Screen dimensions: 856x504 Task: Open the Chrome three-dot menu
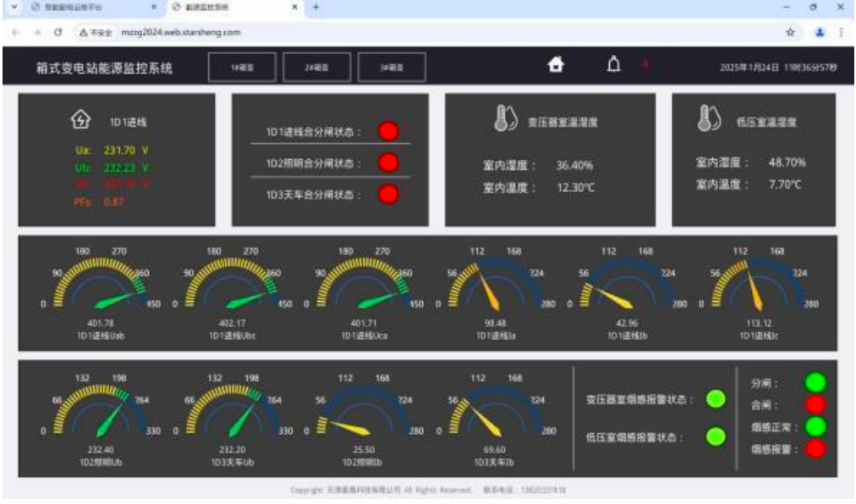pos(842,32)
